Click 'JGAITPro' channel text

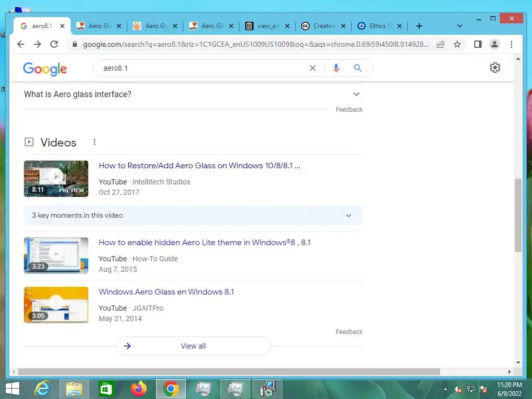pyautogui.click(x=148, y=308)
